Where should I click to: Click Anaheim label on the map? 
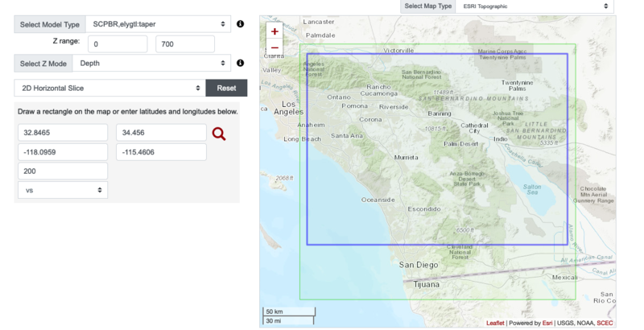click(x=311, y=125)
